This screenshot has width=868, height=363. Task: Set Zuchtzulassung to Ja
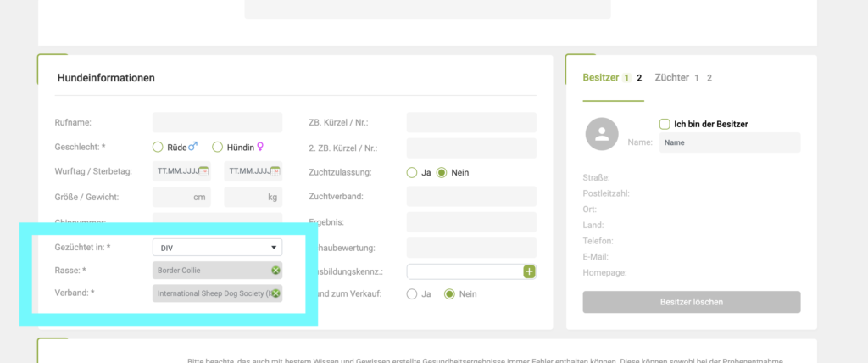[412, 172]
